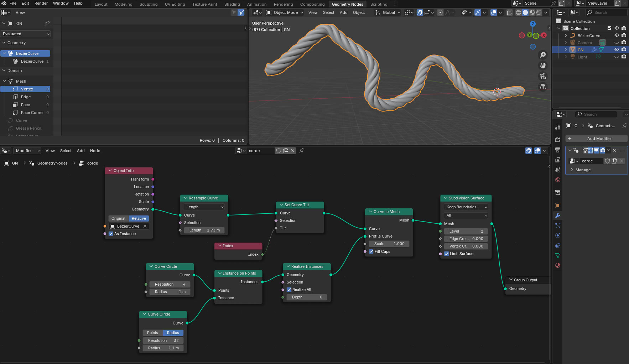Open Resample Curve Length mode dropdown
This screenshot has height=364, width=629.
coord(204,207)
